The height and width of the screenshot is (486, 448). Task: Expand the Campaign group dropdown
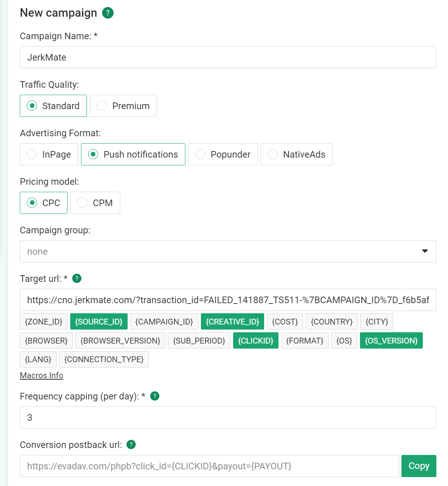pyautogui.click(x=228, y=251)
